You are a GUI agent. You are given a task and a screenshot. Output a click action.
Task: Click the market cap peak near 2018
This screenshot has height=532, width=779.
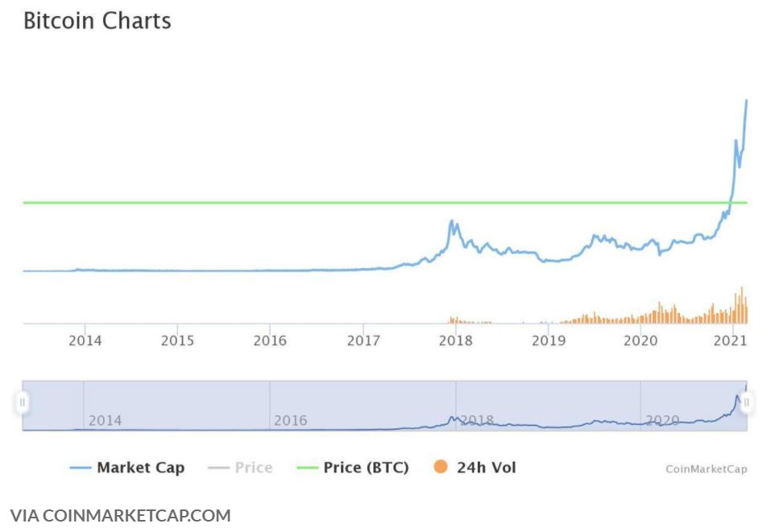coord(453,222)
